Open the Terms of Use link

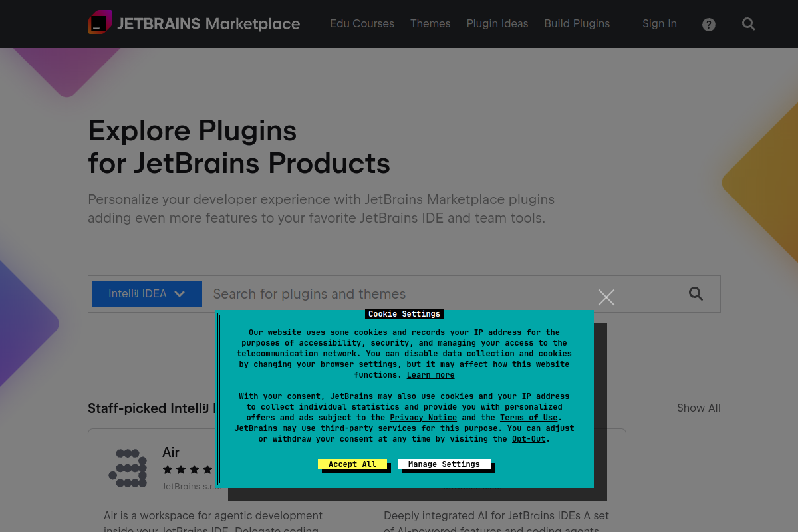point(529,418)
